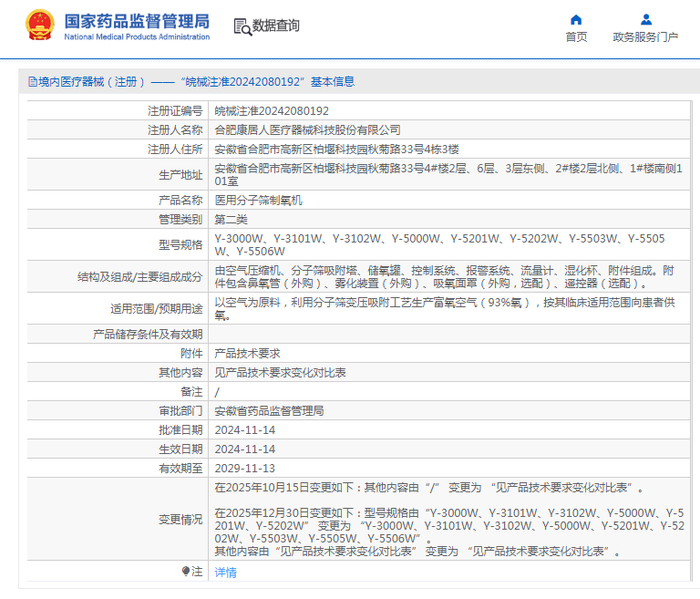Click the 批准日期 value 2024-11-14
This screenshot has width=700, height=599.
[x=244, y=430]
